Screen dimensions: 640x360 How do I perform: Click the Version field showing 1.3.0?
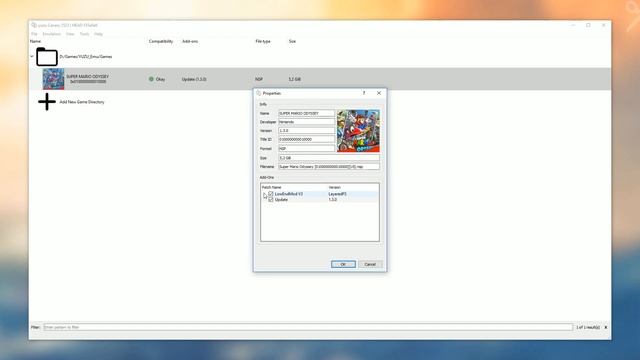[x=307, y=131]
